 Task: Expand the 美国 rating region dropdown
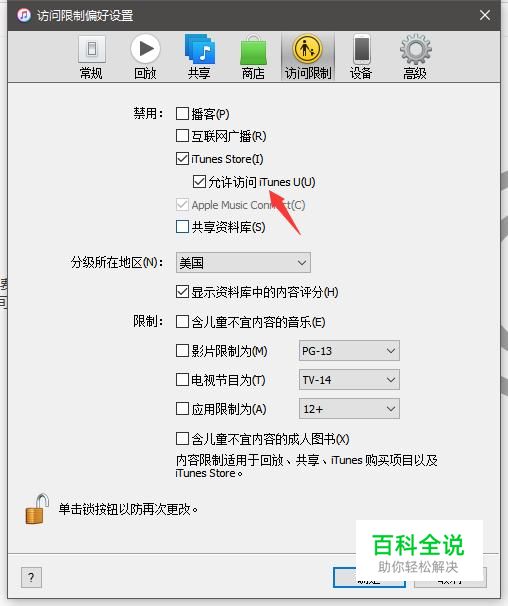click(243, 263)
